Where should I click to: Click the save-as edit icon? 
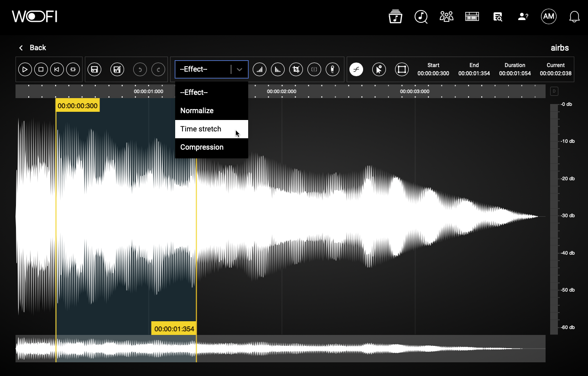click(x=117, y=69)
